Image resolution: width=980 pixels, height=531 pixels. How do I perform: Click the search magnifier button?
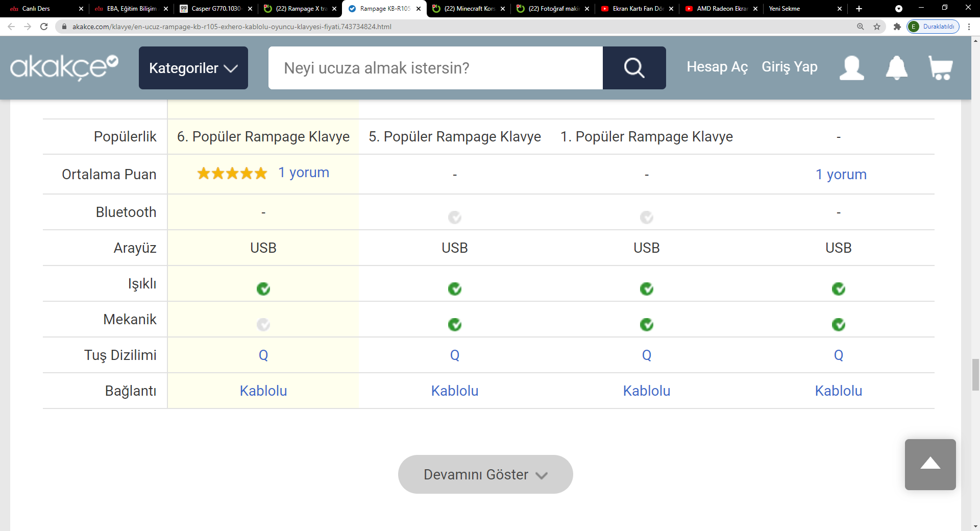(634, 68)
